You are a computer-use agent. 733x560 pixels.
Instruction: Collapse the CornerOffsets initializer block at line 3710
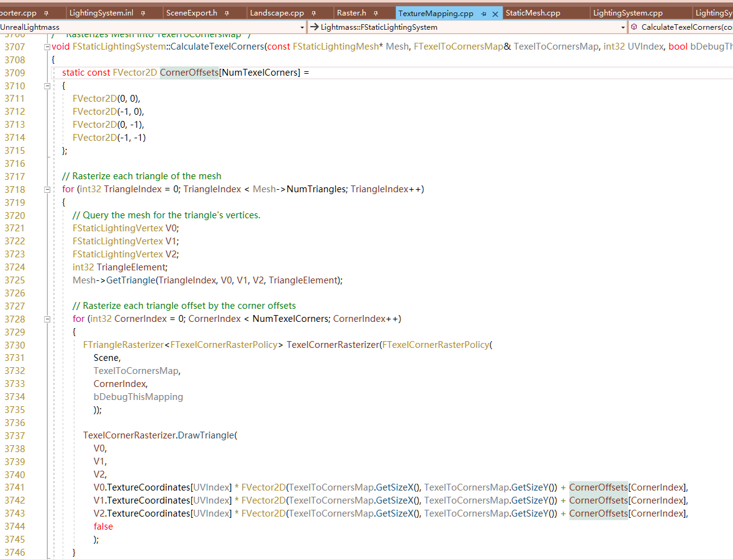(47, 86)
